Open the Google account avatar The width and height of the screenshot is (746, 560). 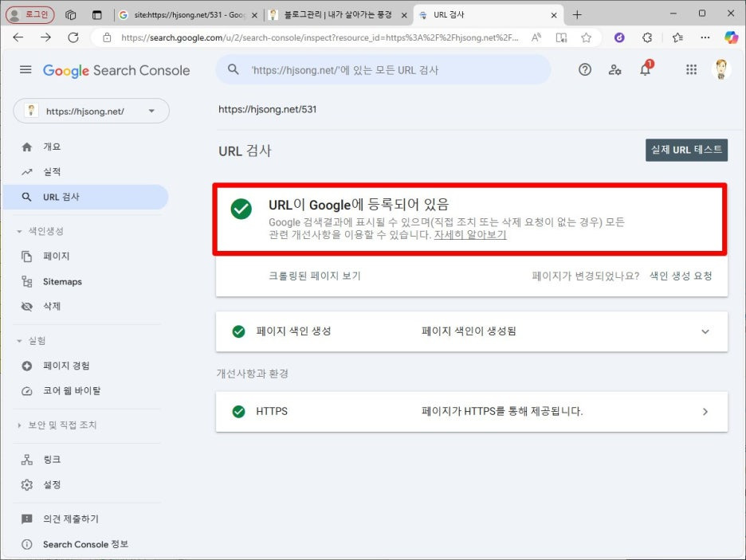pyautogui.click(x=720, y=69)
